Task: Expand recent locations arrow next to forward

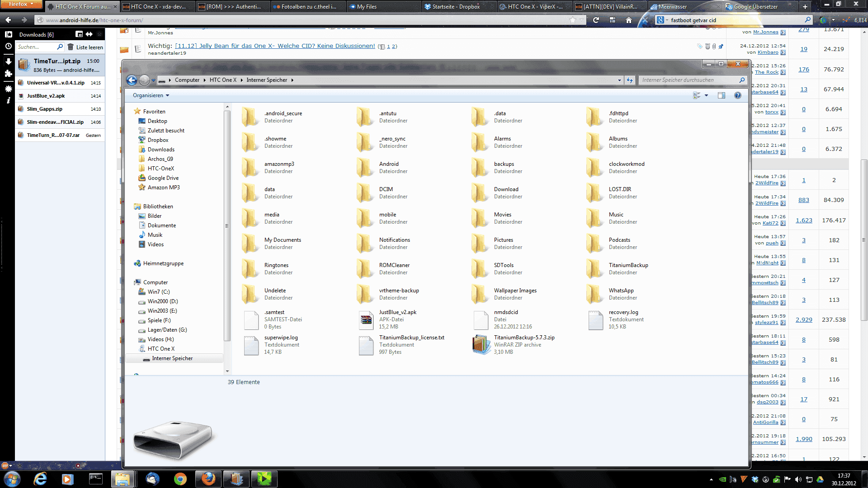Action: click(x=154, y=80)
